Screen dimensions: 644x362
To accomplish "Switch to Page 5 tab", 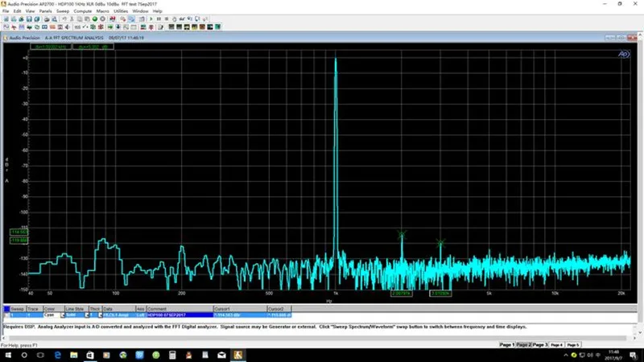I will [x=573, y=345].
